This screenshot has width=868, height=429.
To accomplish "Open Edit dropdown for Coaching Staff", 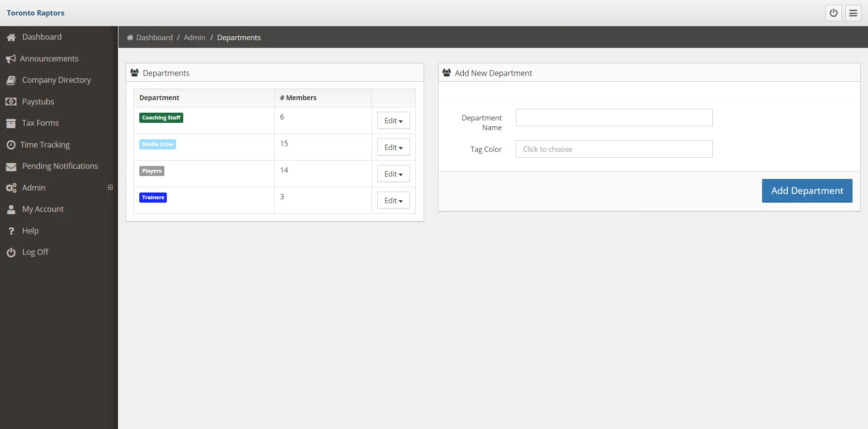I will (393, 121).
